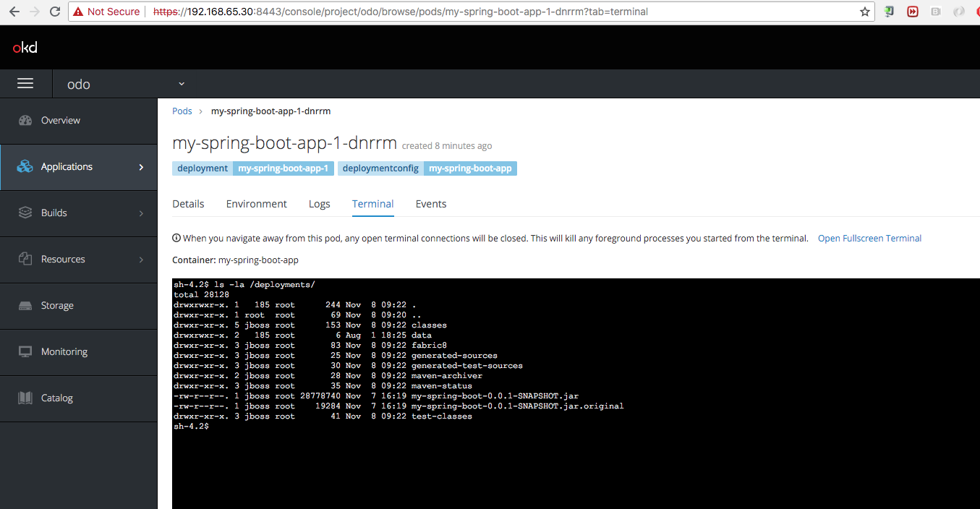This screenshot has width=980, height=509.
Task: Click the Applications cubes icon
Action: (25, 167)
